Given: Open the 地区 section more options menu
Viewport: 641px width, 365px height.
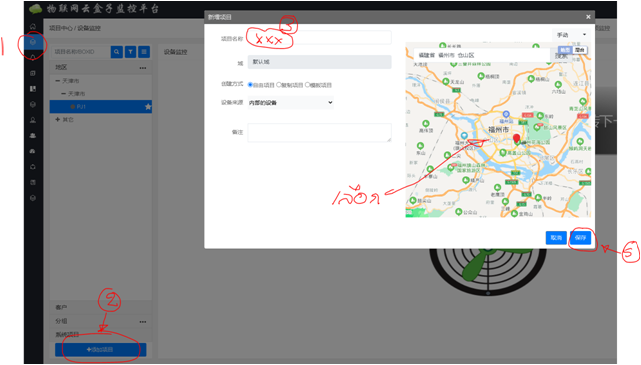Looking at the screenshot, I should pyautogui.click(x=143, y=68).
